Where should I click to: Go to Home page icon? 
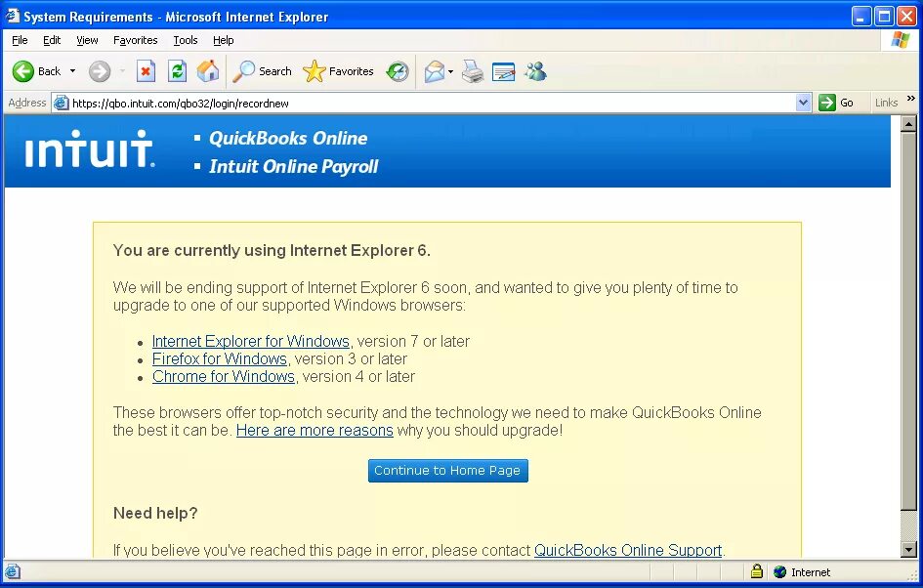(x=208, y=71)
